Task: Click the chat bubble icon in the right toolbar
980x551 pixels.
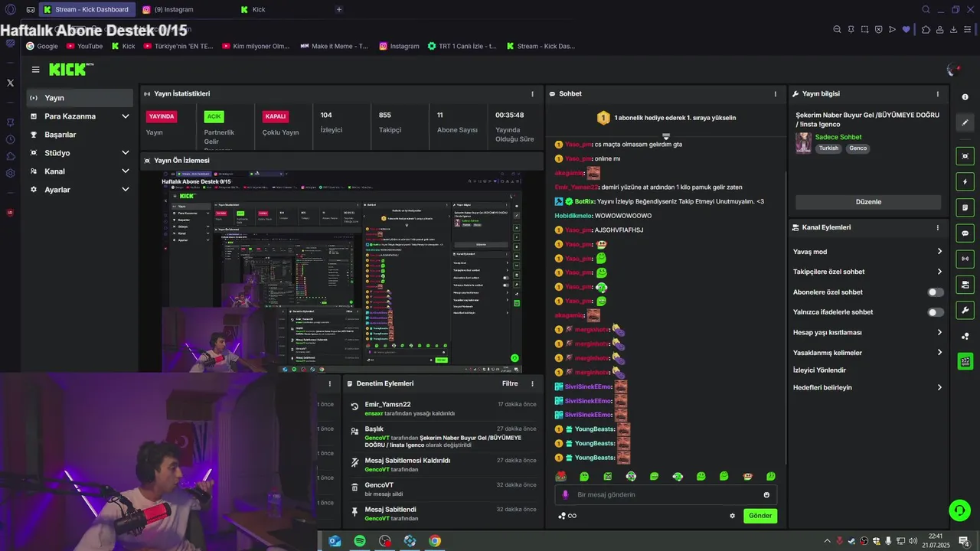Action: [x=965, y=233]
